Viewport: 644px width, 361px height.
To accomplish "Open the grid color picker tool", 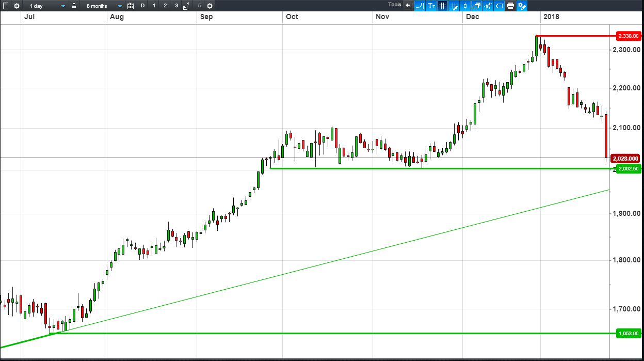I will (x=454, y=6).
